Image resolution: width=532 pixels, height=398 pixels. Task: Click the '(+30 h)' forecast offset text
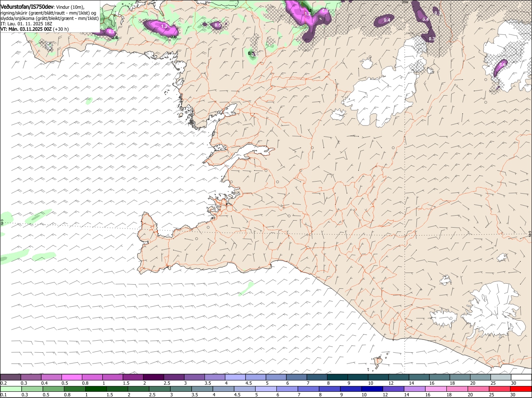click(61, 29)
